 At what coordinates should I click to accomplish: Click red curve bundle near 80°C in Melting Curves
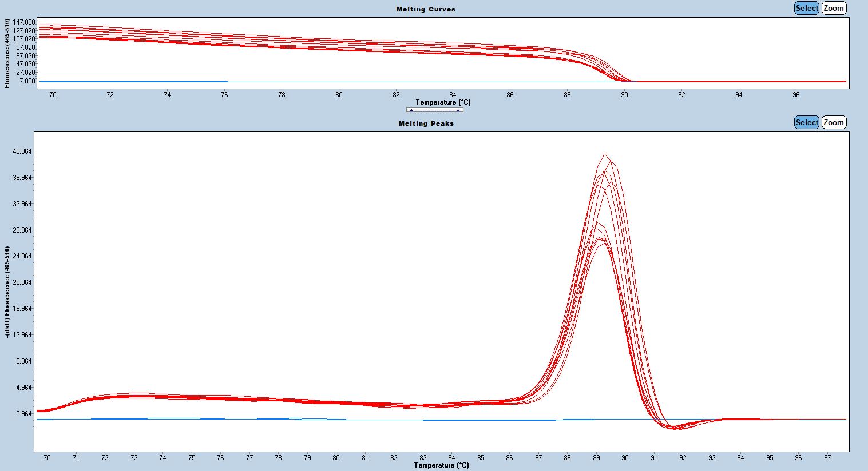tap(339, 45)
